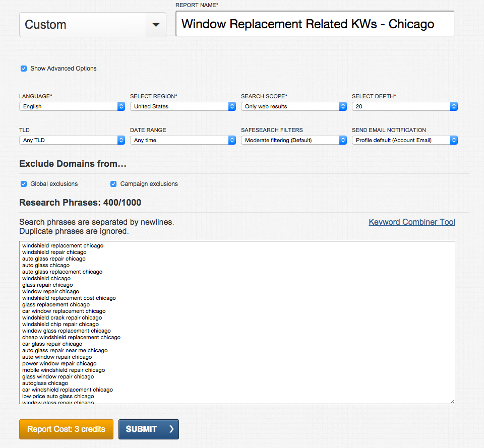
Task: Toggle the Campaign exclusions checkbox
Action: click(113, 184)
